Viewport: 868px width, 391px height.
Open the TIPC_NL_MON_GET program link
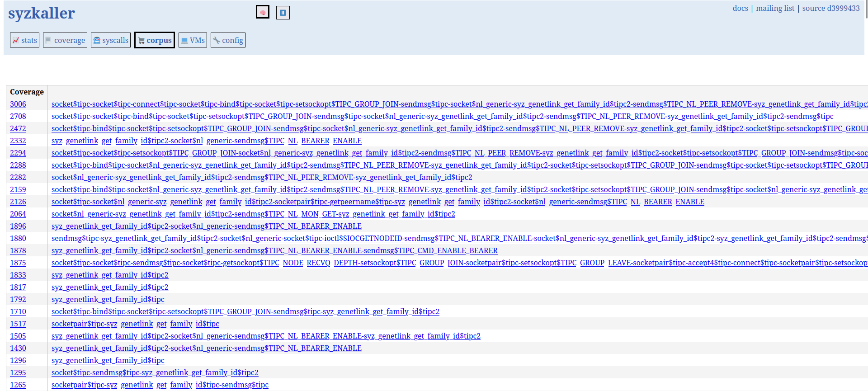tap(253, 214)
